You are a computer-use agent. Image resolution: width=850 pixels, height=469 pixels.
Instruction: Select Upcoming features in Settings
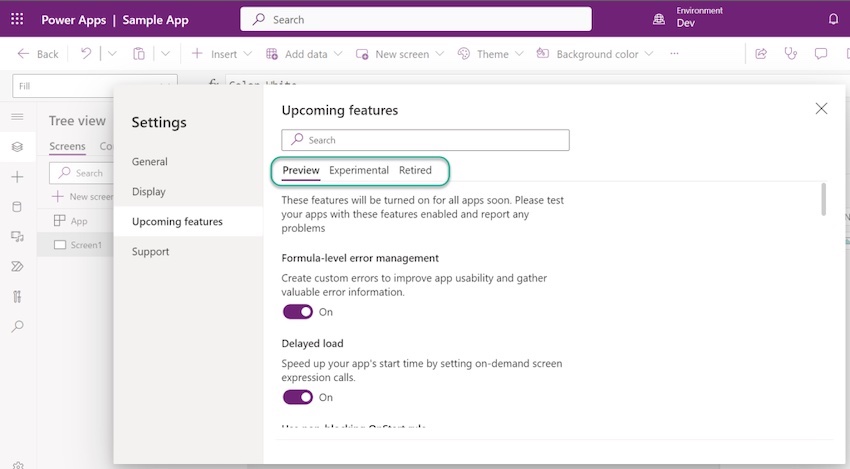tap(188, 221)
